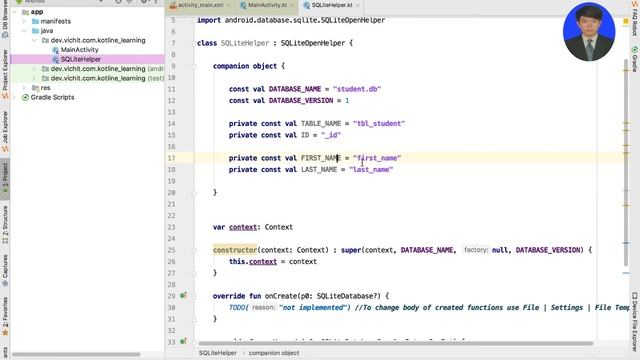Click the Kotlin class icon beside SQLiteHelper
The height and width of the screenshot is (360, 640).
(x=56, y=60)
